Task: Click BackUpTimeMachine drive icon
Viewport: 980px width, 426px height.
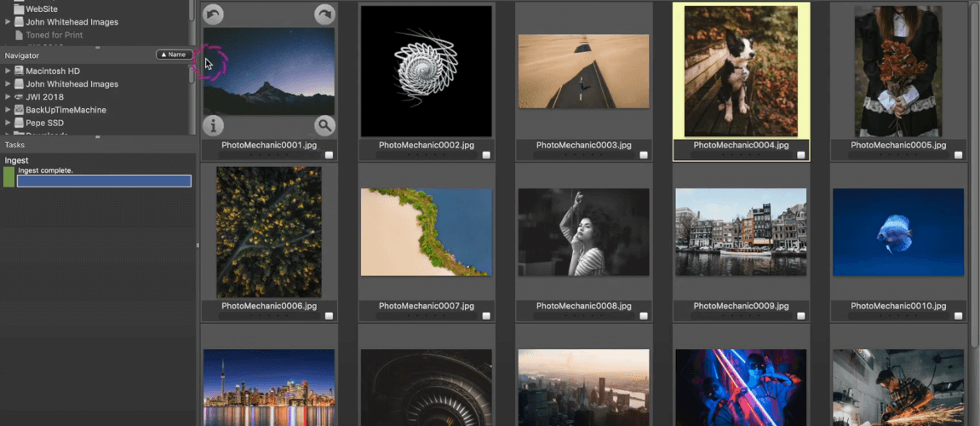Action: (x=19, y=110)
